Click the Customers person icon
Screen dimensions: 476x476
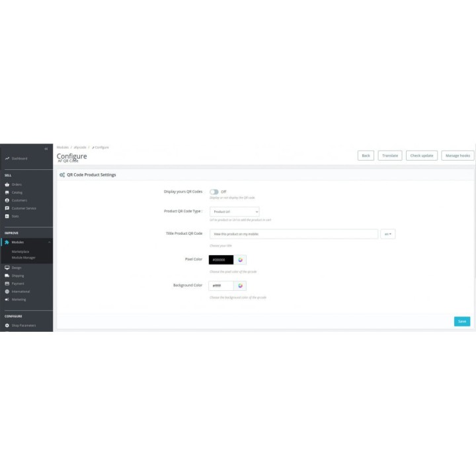pyautogui.click(x=7, y=200)
